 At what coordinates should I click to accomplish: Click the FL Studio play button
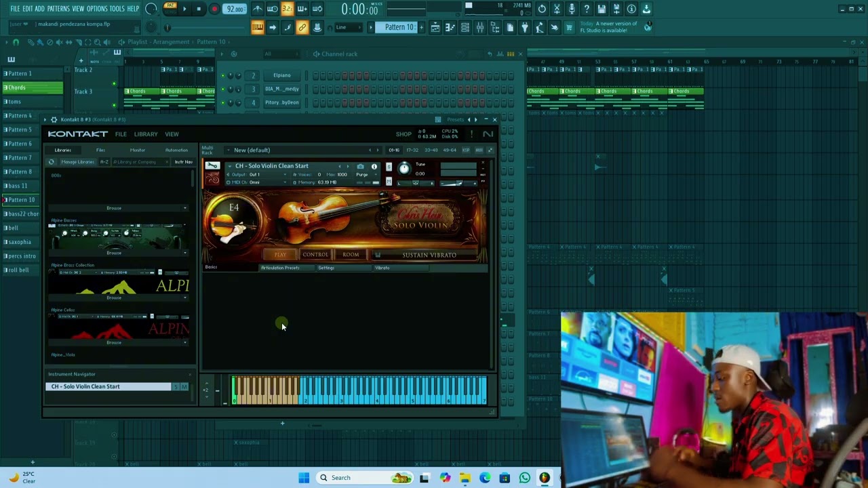[x=184, y=9]
